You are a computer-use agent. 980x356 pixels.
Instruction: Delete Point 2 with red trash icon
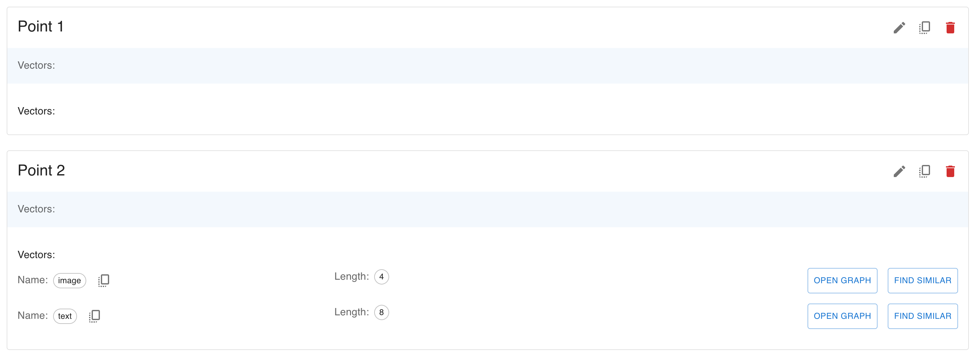tap(950, 171)
